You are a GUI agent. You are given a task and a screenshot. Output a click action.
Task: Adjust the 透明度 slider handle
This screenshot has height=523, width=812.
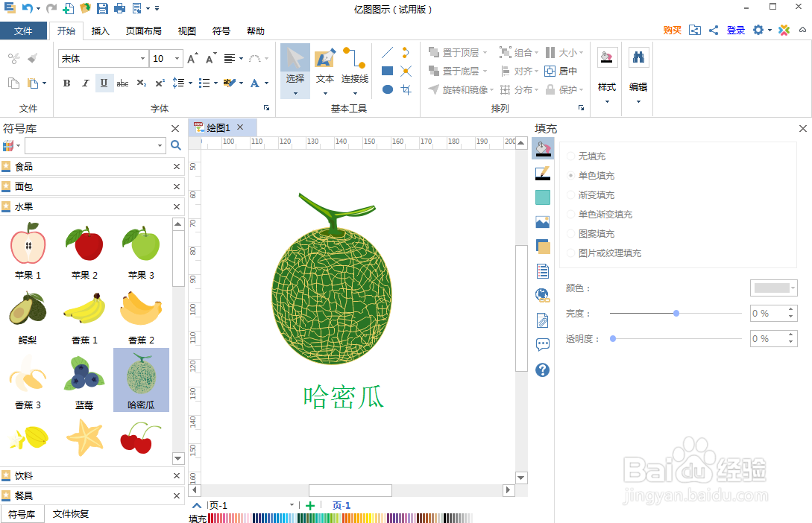(613, 338)
